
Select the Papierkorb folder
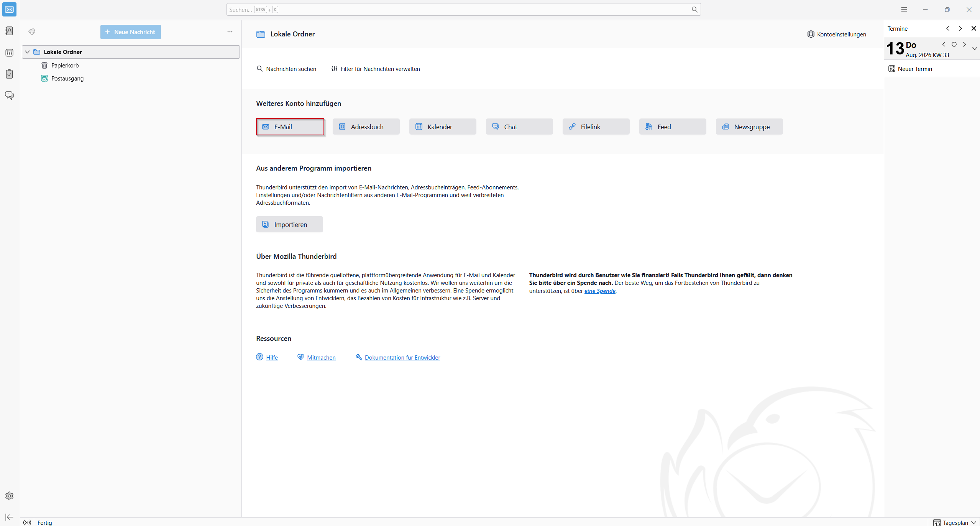131,65
